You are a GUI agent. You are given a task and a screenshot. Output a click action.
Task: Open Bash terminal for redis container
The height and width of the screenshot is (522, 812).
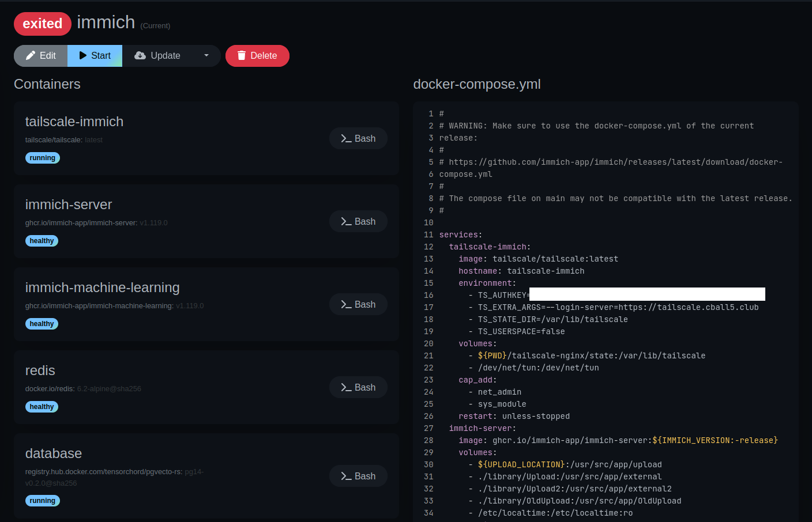[x=358, y=387]
